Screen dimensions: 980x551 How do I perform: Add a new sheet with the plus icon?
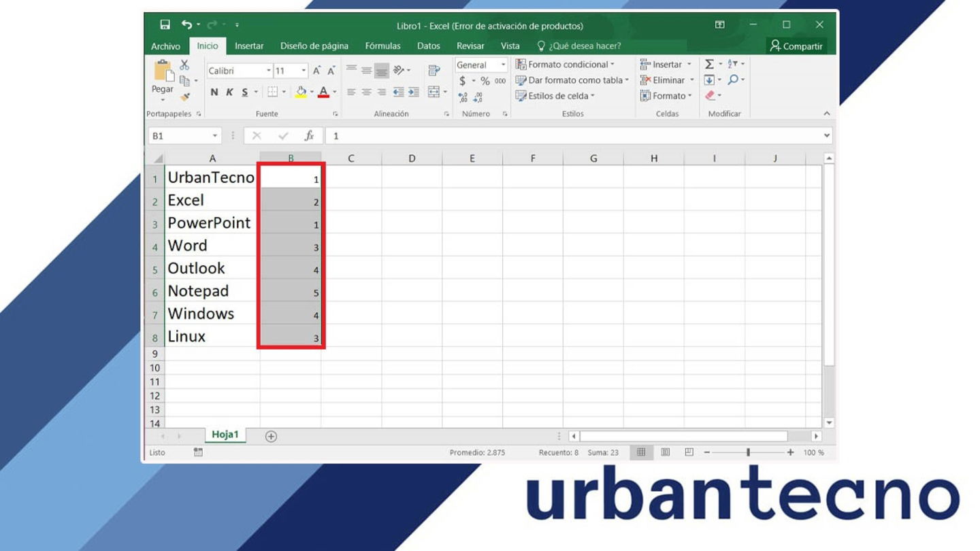271,437
